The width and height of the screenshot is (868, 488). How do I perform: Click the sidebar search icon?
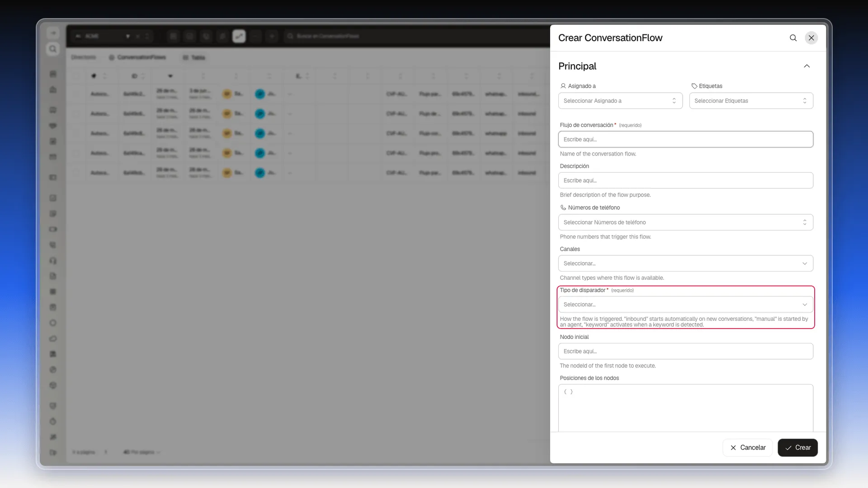point(53,49)
